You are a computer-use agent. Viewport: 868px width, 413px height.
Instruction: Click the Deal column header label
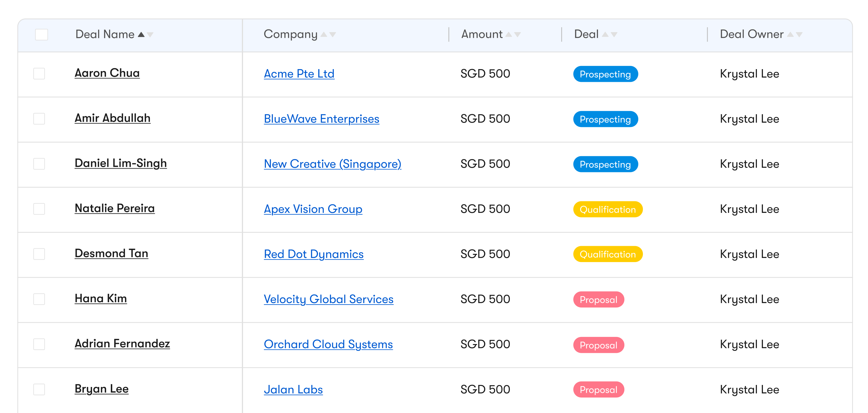pyautogui.click(x=586, y=34)
